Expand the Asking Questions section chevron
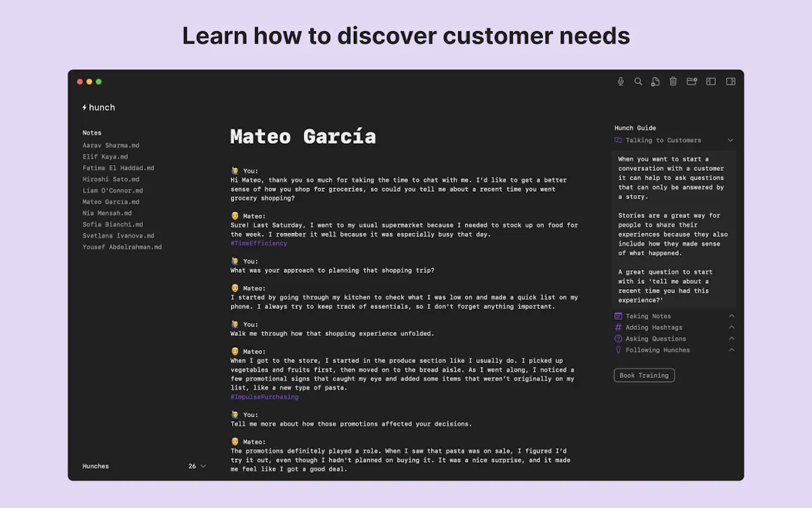This screenshot has width=812, height=508. click(731, 339)
